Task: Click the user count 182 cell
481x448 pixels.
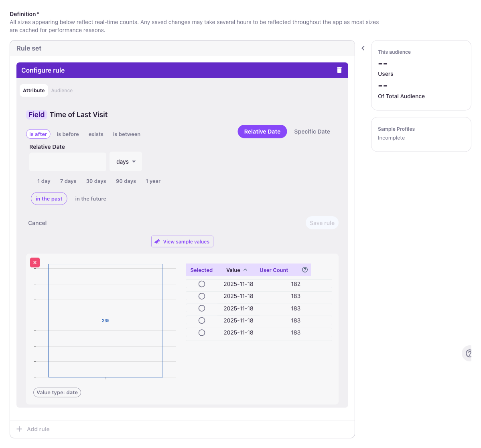Action: coord(296,284)
